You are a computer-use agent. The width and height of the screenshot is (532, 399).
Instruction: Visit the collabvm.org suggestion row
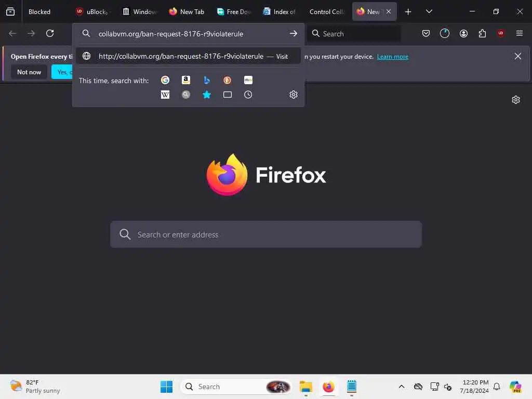point(188,56)
